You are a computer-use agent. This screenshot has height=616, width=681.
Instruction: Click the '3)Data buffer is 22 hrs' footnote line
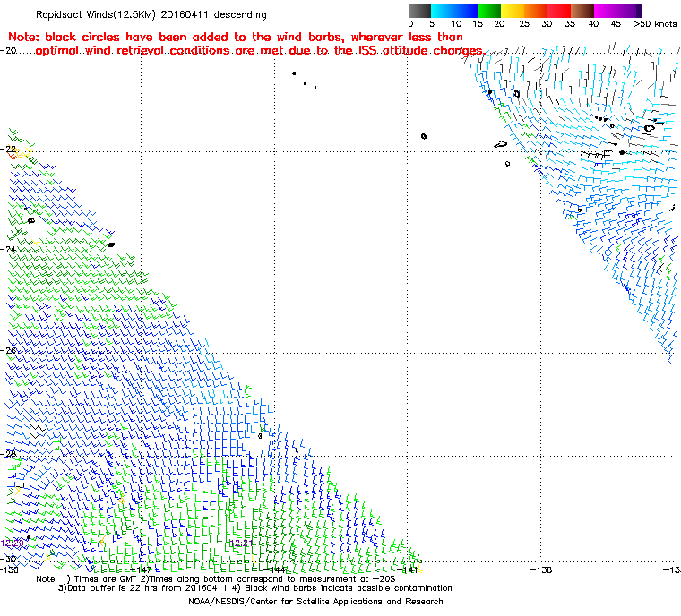pos(255,588)
